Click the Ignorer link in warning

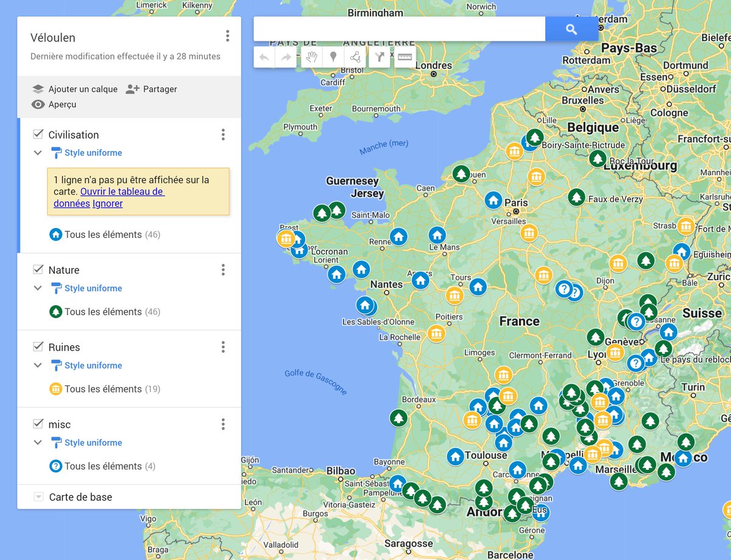[x=108, y=203]
